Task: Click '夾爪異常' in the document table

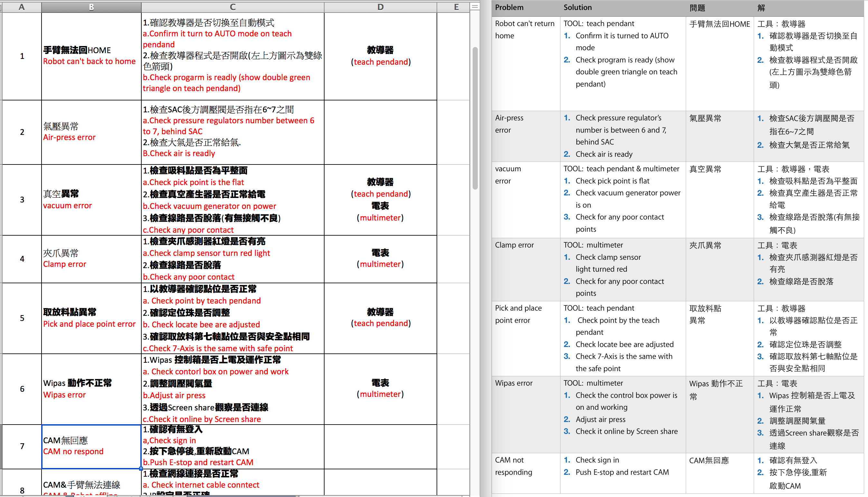Action: pos(705,245)
